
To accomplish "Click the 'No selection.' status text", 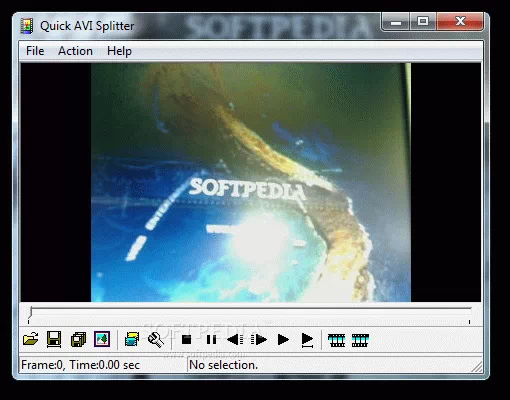I will [224, 365].
